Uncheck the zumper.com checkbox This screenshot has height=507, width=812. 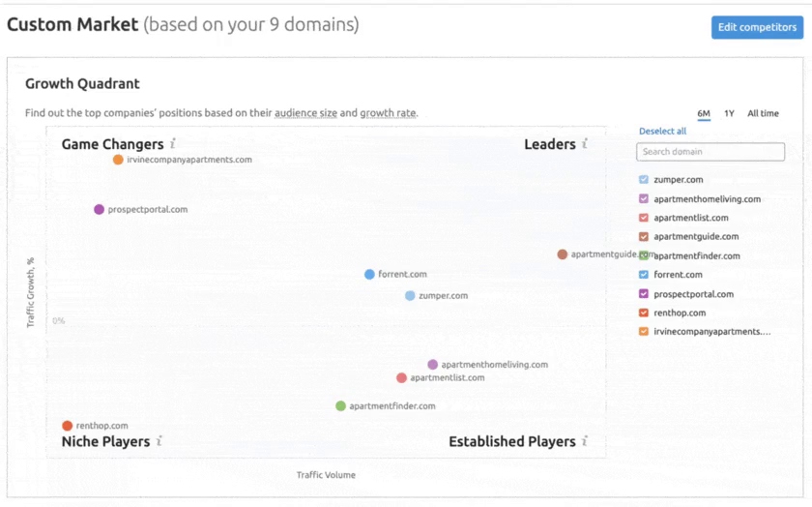[x=644, y=180]
